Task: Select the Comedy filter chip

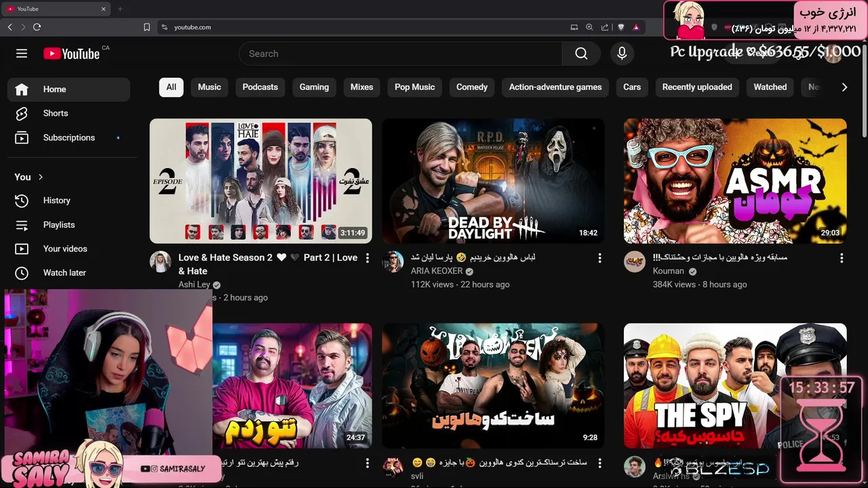Action: [472, 87]
